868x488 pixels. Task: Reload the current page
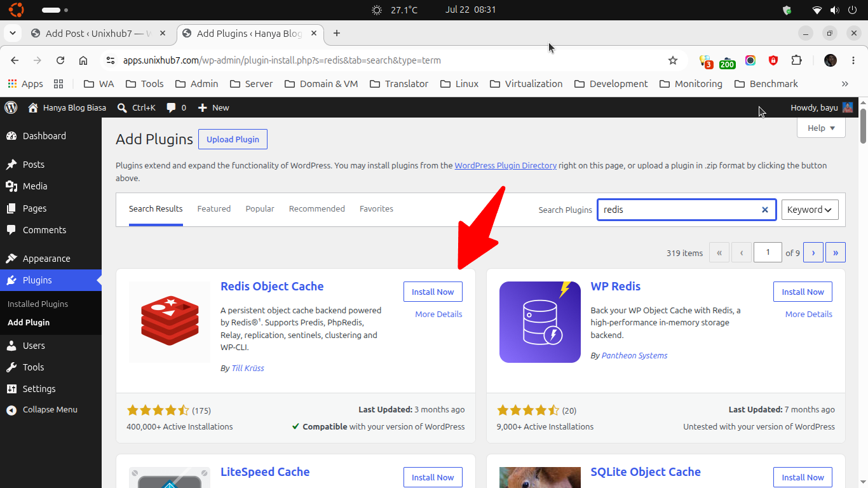click(x=60, y=60)
